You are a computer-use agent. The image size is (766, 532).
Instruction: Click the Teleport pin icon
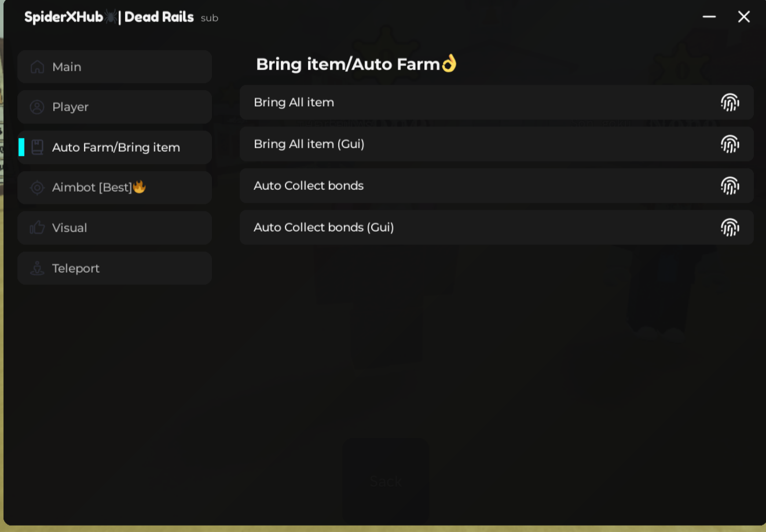37,268
